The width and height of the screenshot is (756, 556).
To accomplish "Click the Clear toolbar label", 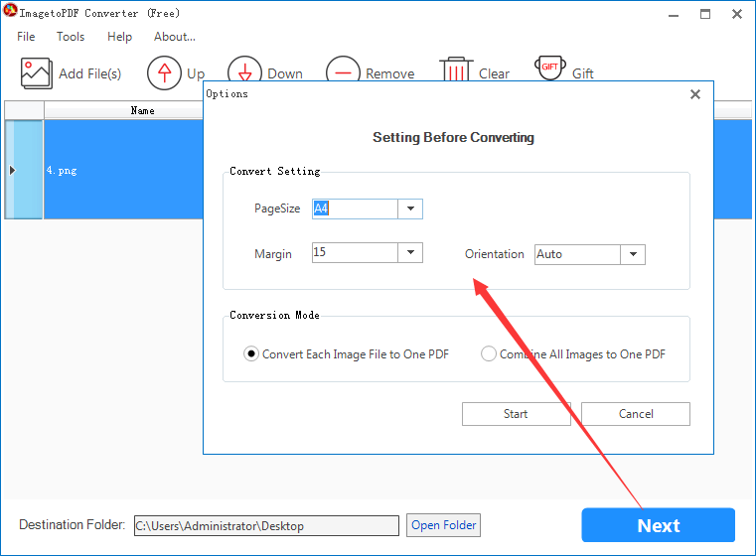I will point(494,73).
